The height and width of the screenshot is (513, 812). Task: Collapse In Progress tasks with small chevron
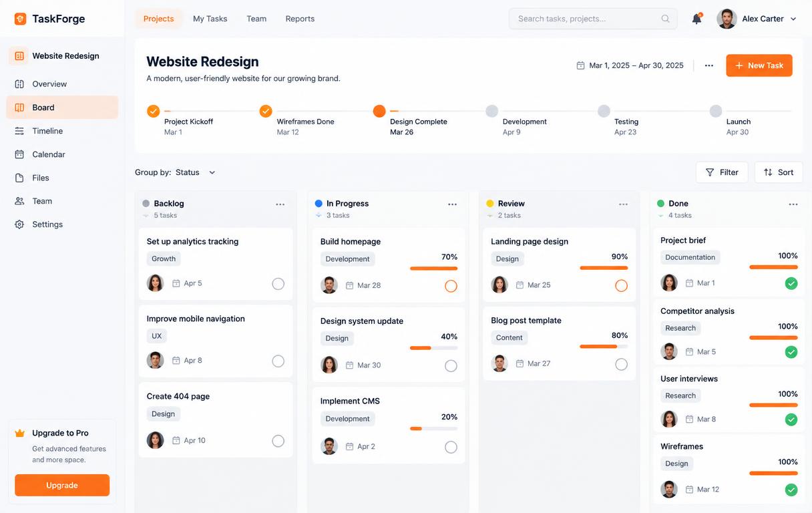coord(319,216)
